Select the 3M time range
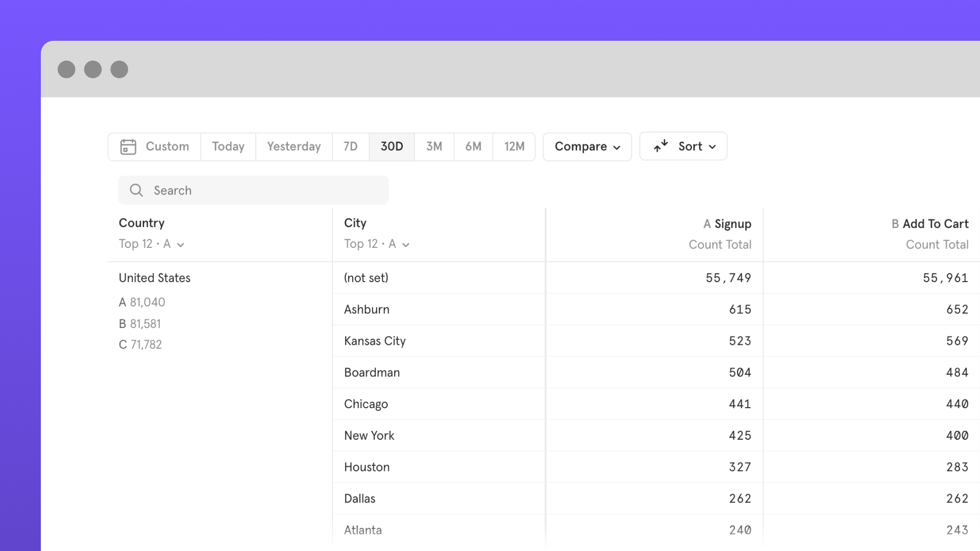The height and width of the screenshot is (551, 980). (434, 146)
